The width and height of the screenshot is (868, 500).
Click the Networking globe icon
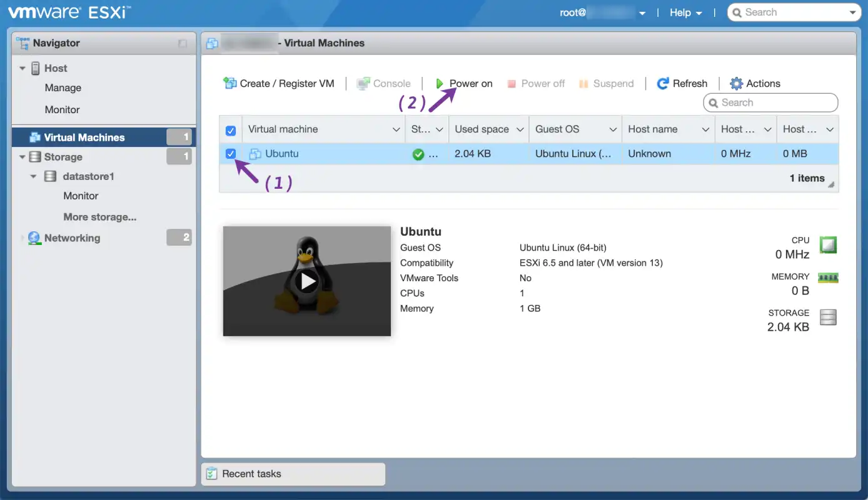(x=34, y=237)
